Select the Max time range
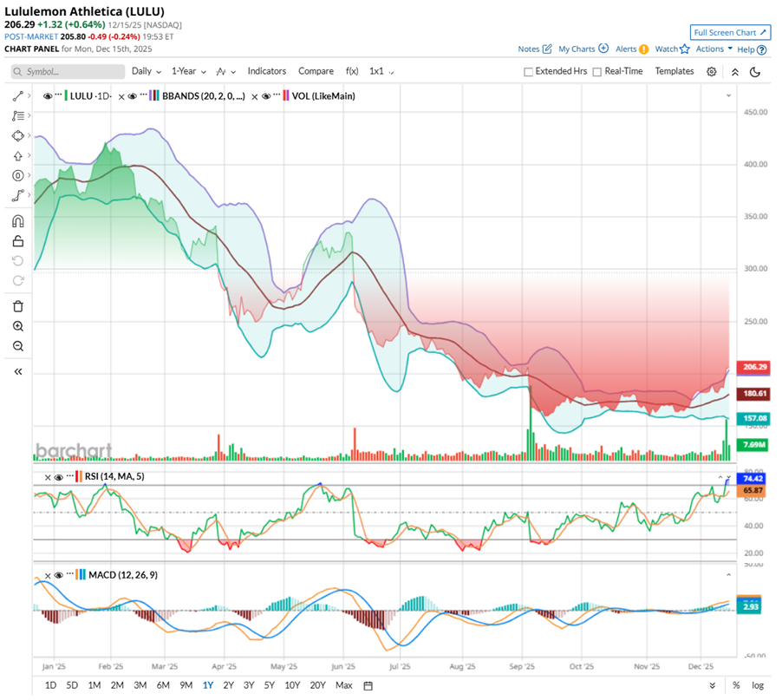The height and width of the screenshot is (700, 782). coord(343,685)
